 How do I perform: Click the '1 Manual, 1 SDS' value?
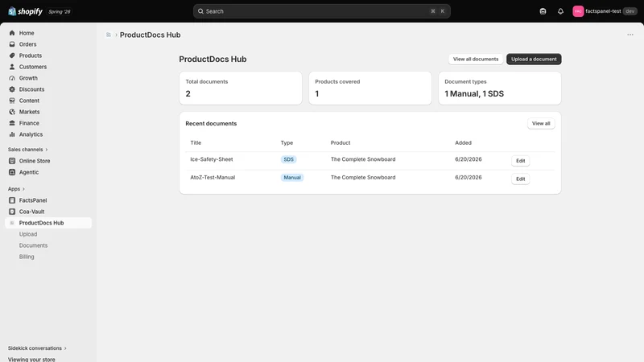pos(474,94)
